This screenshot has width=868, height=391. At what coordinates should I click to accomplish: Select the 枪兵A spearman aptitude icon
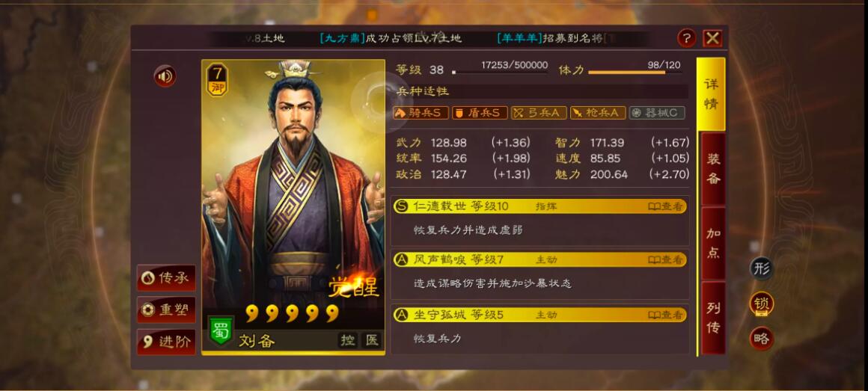(598, 113)
